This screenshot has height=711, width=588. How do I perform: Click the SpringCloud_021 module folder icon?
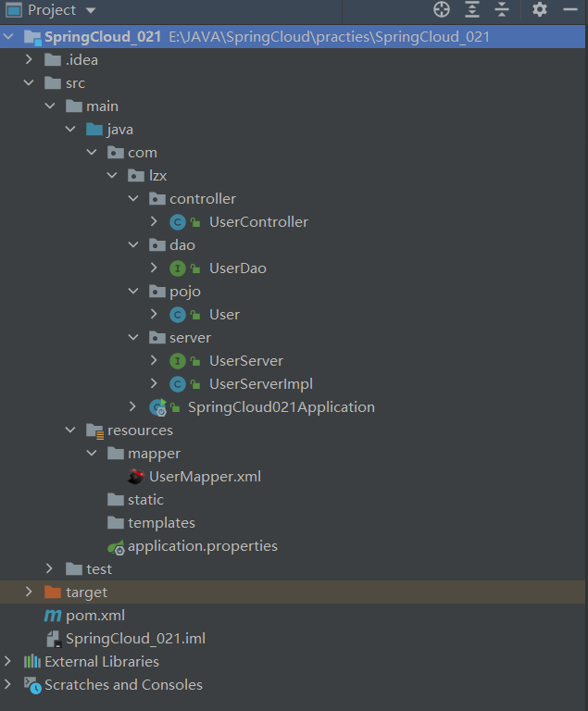(x=32, y=37)
